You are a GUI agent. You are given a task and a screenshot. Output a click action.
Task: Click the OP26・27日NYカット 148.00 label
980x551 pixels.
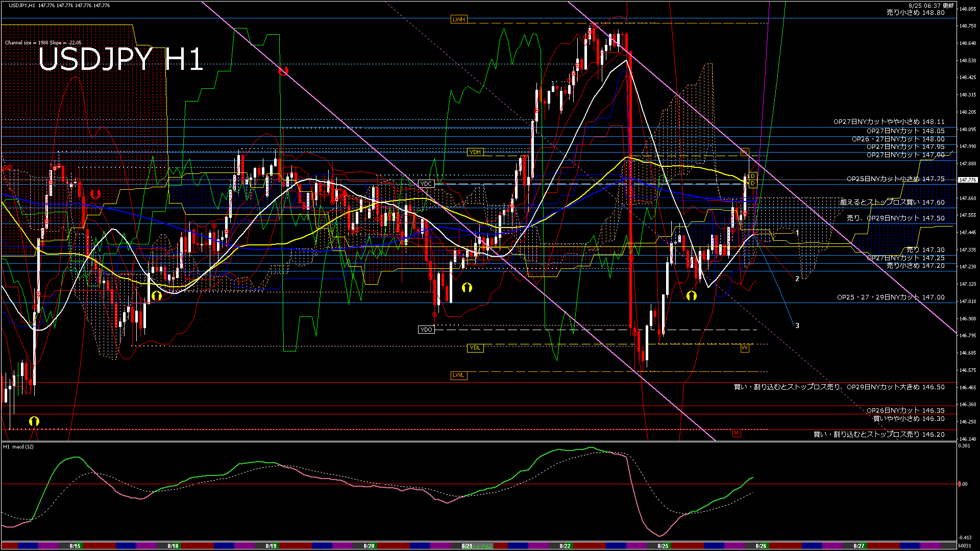point(898,139)
